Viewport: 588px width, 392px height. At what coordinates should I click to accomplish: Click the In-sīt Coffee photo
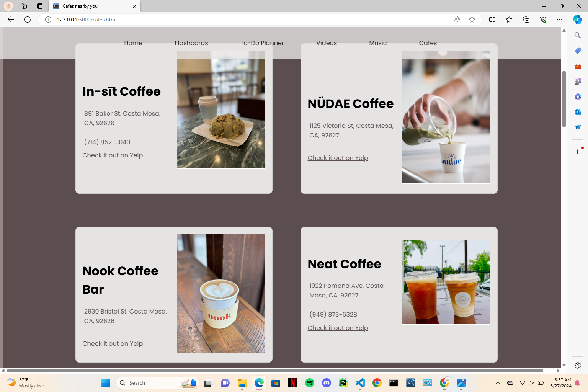pos(221,109)
